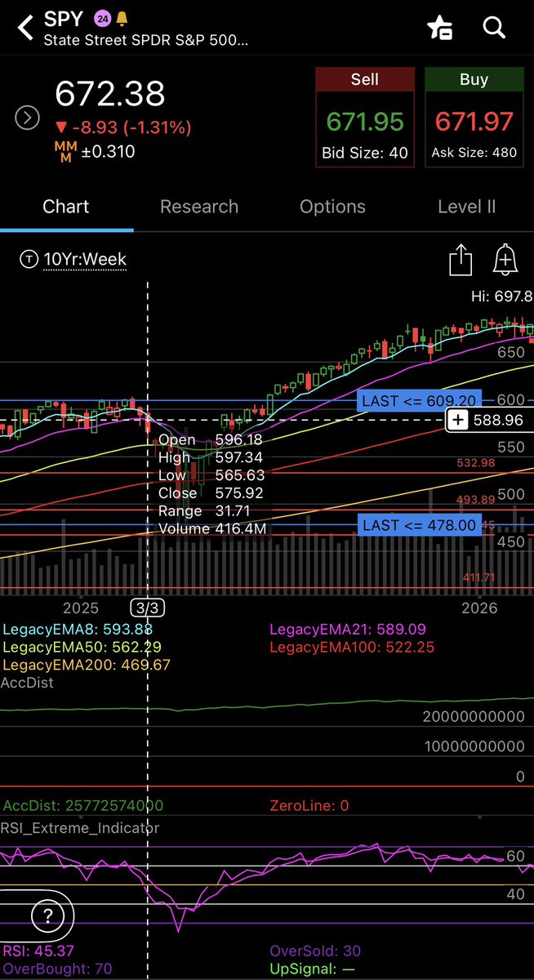The height and width of the screenshot is (980, 534).
Task: Tap the last price 672.38
Action: pyautogui.click(x=109, y=95)
